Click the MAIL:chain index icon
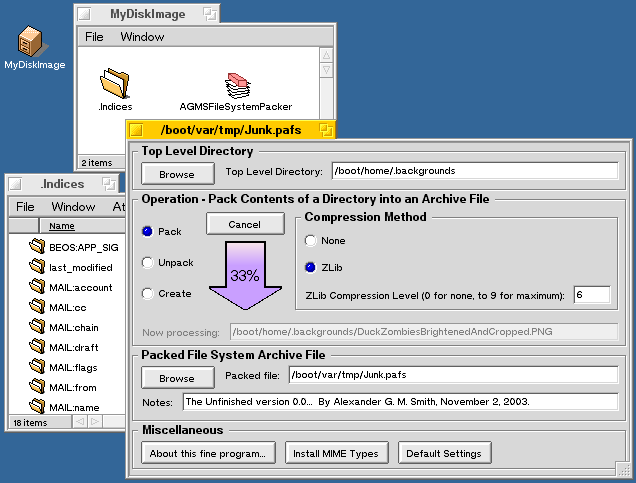 coord(37,326)
